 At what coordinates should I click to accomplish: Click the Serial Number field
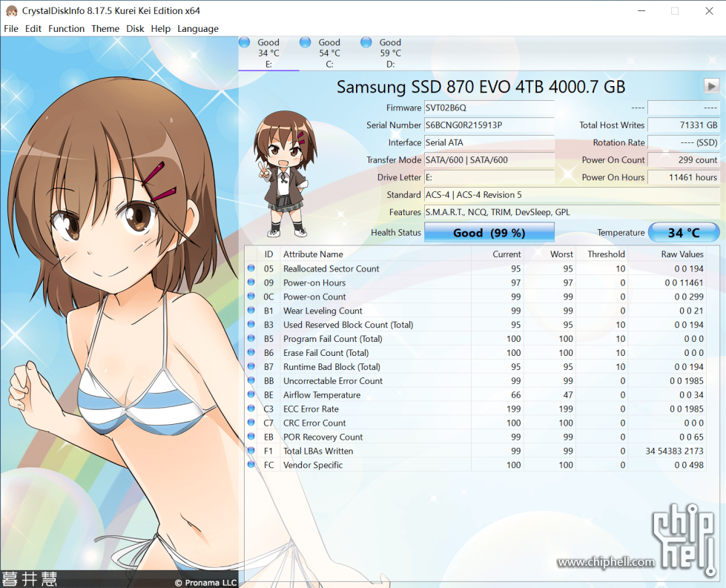tap(489, 125)
